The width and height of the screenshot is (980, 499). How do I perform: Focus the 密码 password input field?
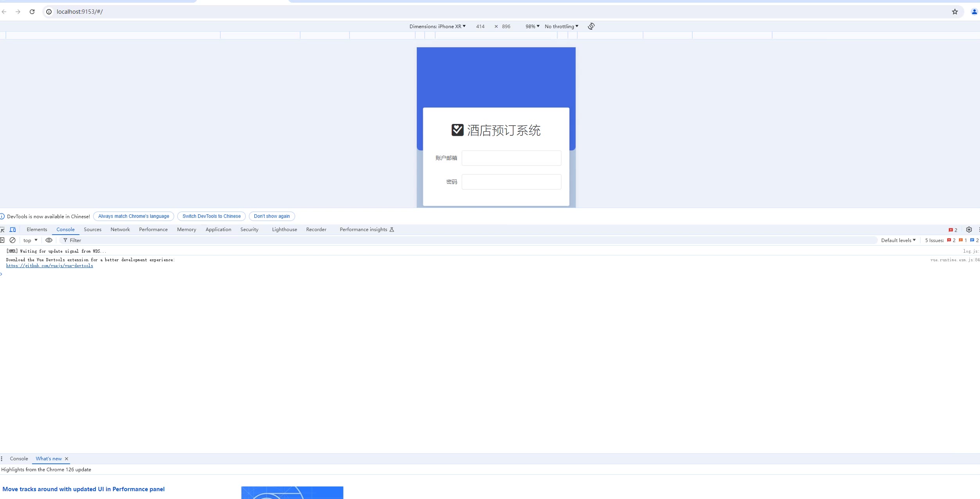pyautogui.click(x=511, y=182)
